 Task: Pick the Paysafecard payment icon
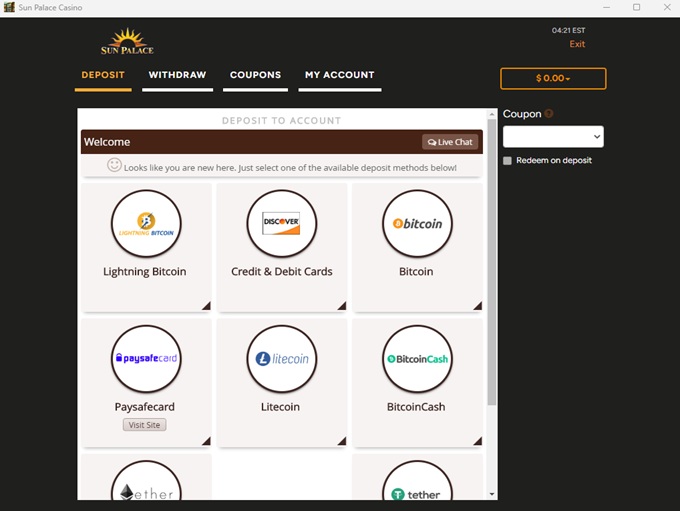(146, 359)
